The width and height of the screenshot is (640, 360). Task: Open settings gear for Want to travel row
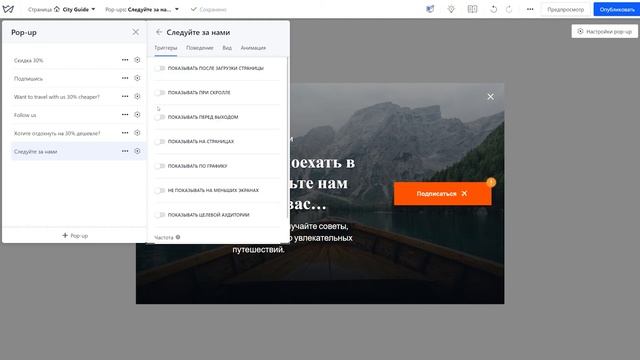click(137, 96)
